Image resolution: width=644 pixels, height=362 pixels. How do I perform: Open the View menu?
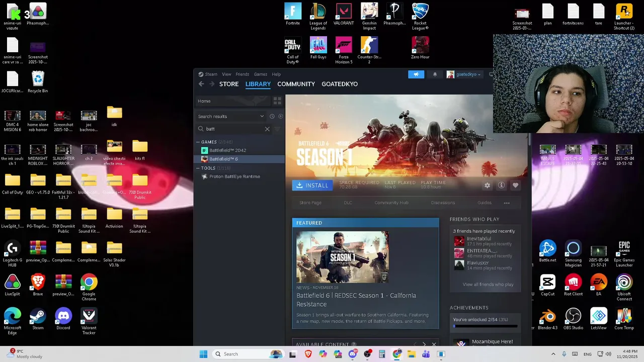point(226,74)
